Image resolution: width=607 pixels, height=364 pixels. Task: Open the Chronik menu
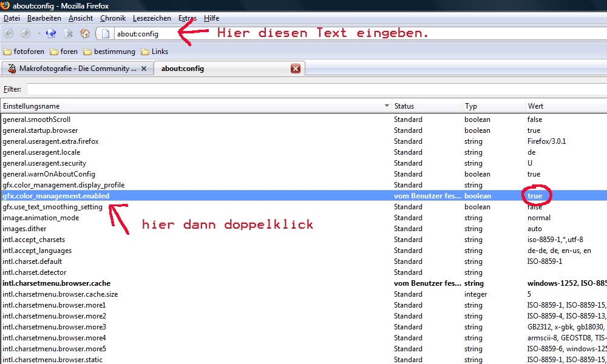click(113, 18)
